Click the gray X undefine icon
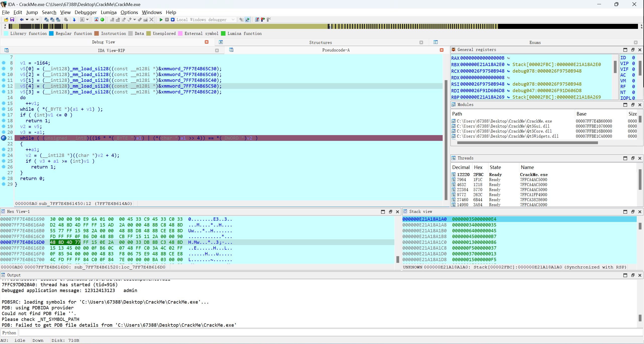Image resolution: width=644 pixels, height=344 pixels. [151, 20]
